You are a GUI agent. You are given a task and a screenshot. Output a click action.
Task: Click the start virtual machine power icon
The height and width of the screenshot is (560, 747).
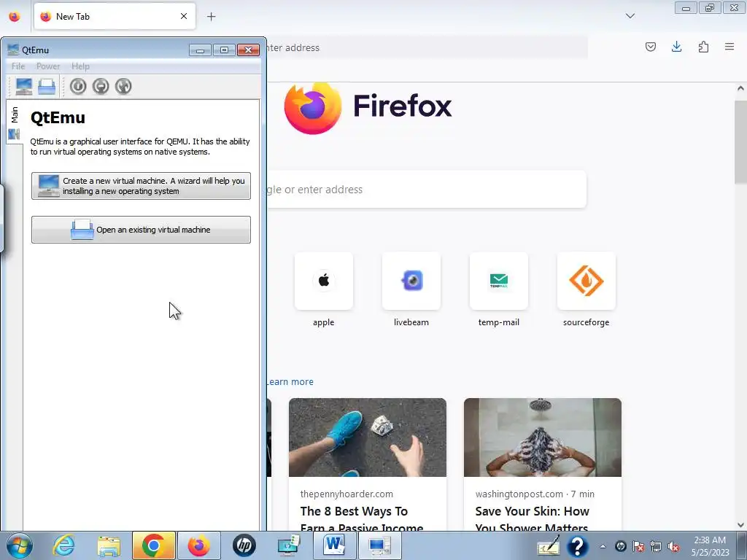tap(78, 86)
